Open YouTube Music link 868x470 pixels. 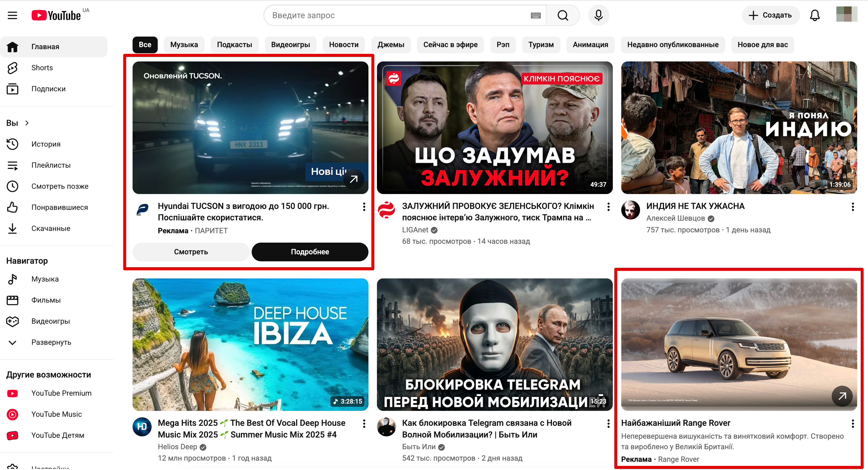click(54, 414)
